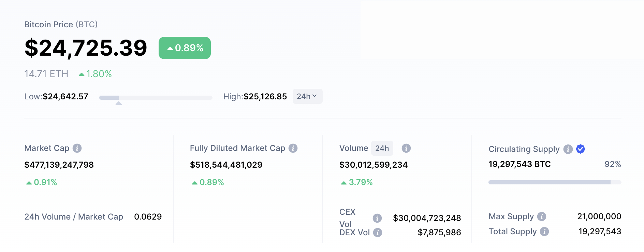Image resolution: width=644 pixels, height=252 pixels.
Task: Click the 24h Volume / Market Cap label
Action: 74,217
